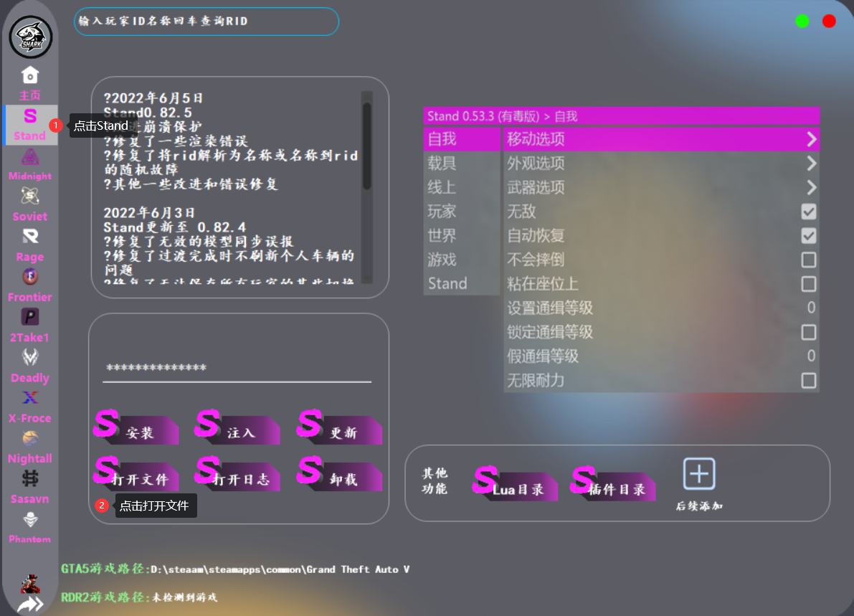Toggle the 无敌 checkbox
Image resolution: width=854 pixels, height=616 pixels.
pos(808,212)
